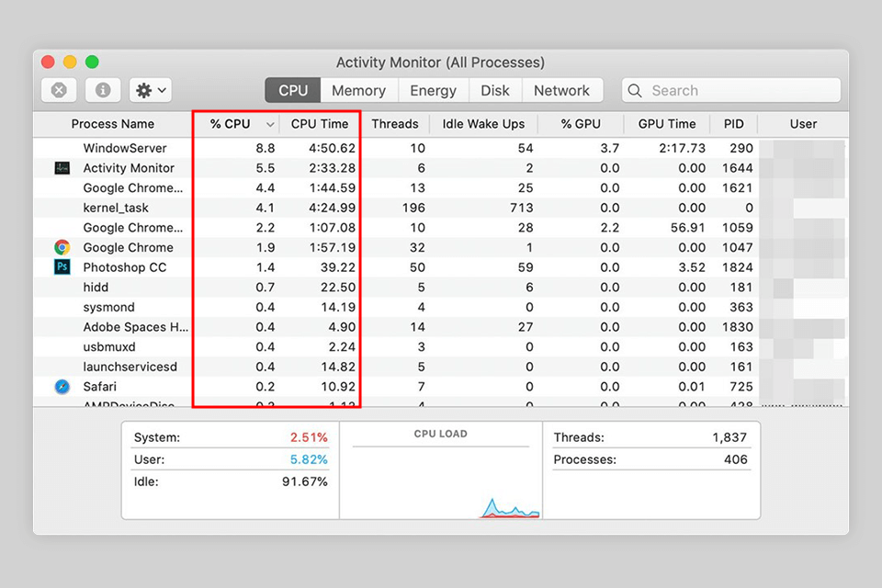This screenshot has width=882, height=588.
Task: Switch to the Memory tab
Action: click(x=359, y=90)
